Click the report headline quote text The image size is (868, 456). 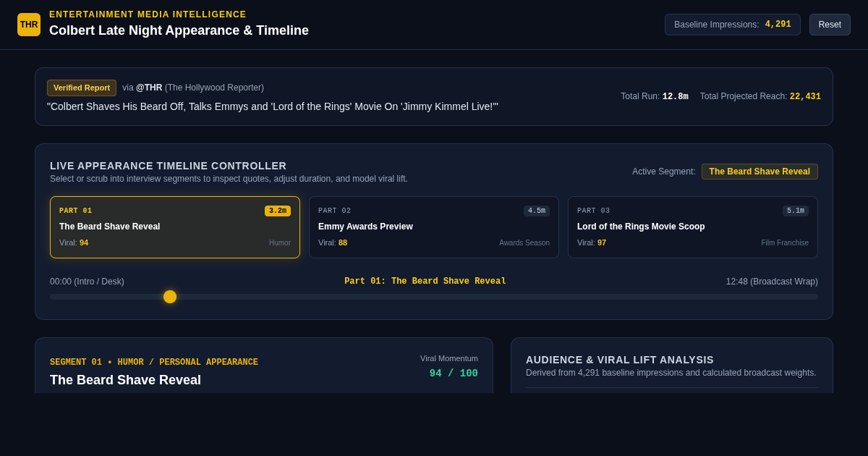click(273, 106)
